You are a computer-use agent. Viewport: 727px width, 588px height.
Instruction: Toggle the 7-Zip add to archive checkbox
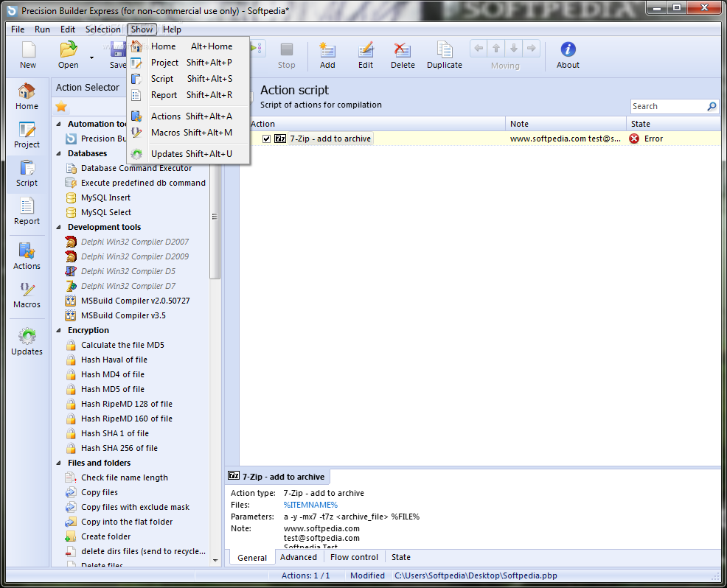(x=267, y=139)
